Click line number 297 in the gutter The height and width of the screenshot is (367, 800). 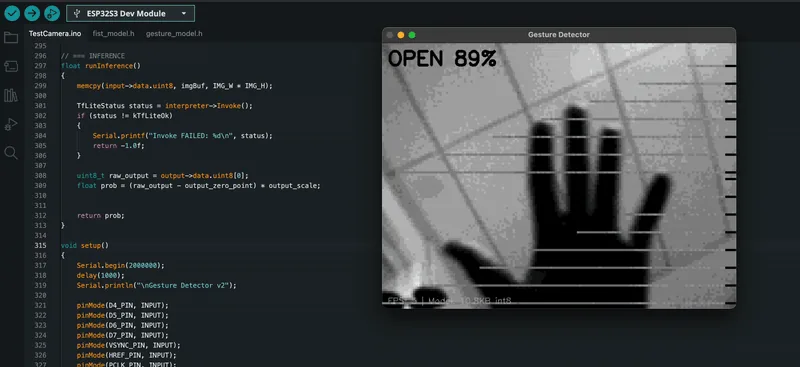coord(40,66)
